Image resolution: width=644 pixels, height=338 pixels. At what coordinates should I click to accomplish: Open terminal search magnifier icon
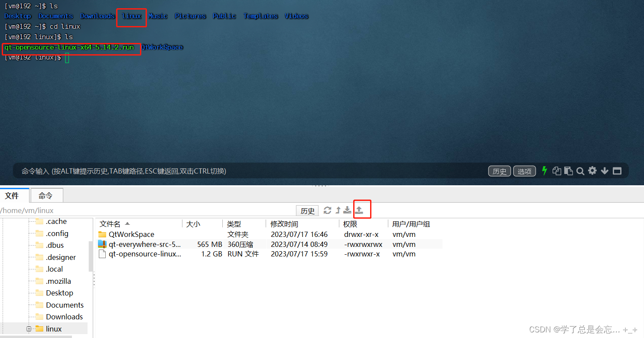[x=580, y=171]
